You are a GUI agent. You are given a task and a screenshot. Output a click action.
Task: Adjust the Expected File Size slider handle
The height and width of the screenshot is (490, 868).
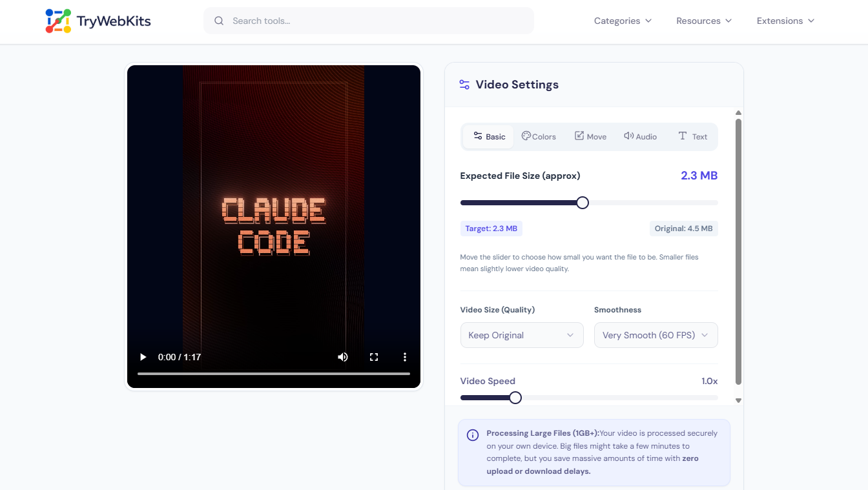click(x=582, y=202)
